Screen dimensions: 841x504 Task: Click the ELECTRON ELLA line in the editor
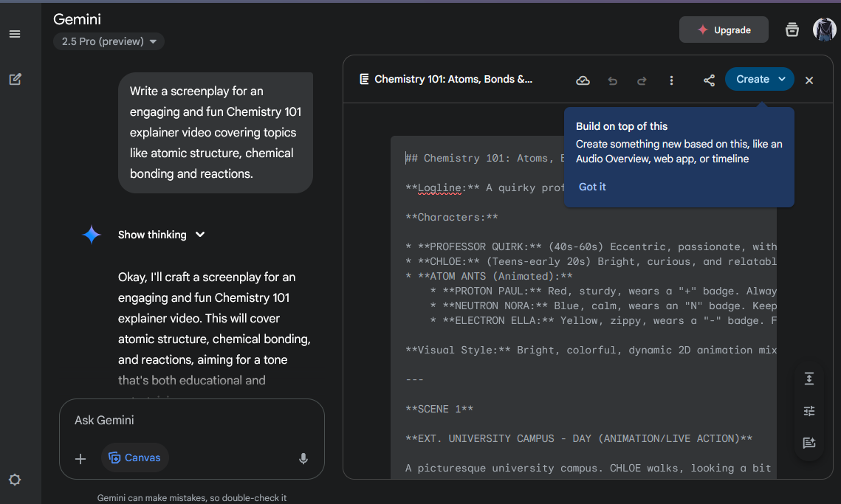603,321
